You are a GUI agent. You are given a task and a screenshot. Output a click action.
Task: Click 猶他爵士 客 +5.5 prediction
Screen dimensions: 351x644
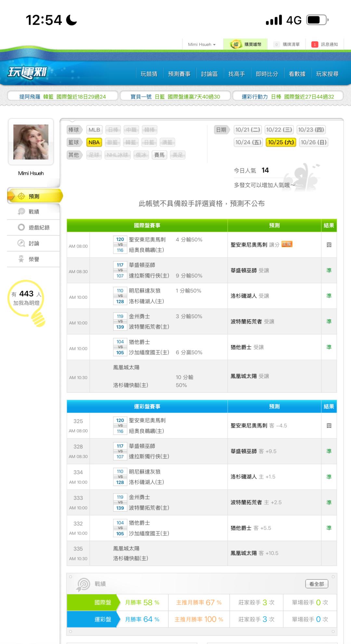pyautogui.click(x=251, y=528)
